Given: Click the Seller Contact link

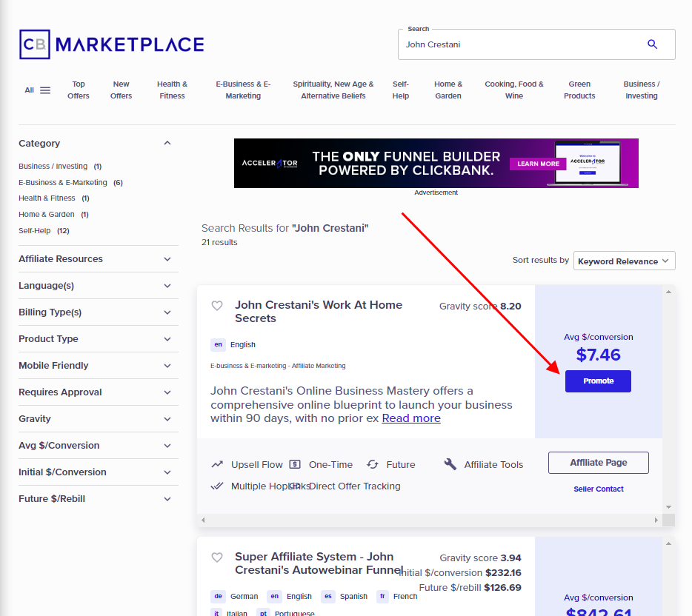Looking at the screenshot, I should click(x=599, y=489).
